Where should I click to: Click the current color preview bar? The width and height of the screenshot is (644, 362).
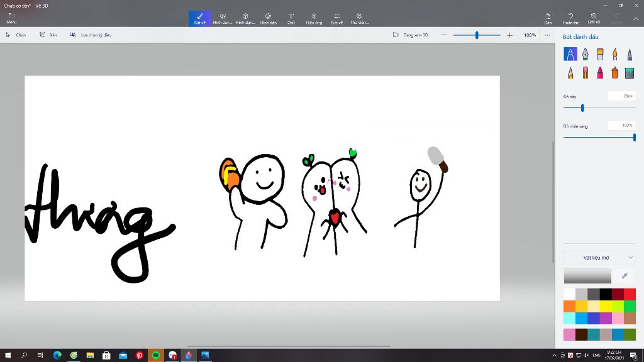pos(587,276)
